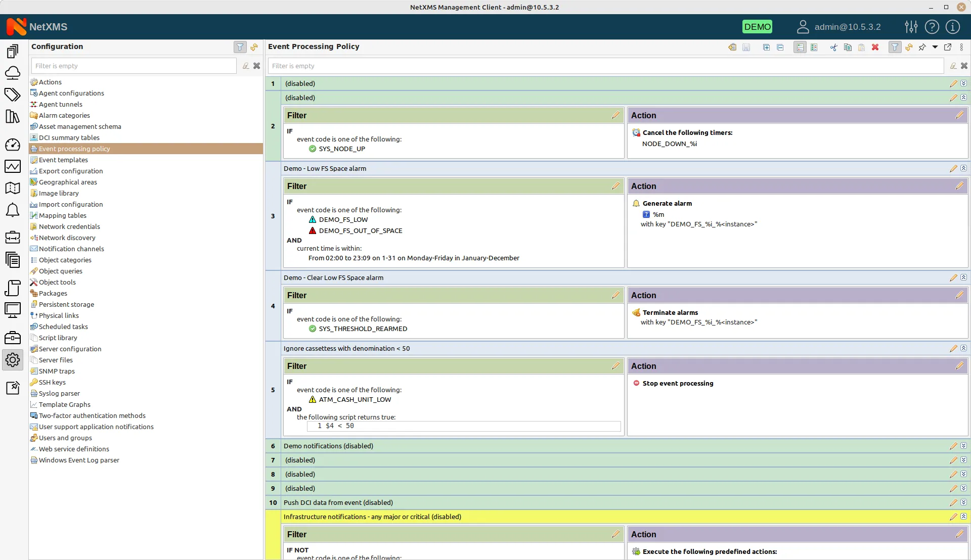Cut the selected policy rule
The width and height of the screenshot is (971, 560).
[x=833, y=47]
